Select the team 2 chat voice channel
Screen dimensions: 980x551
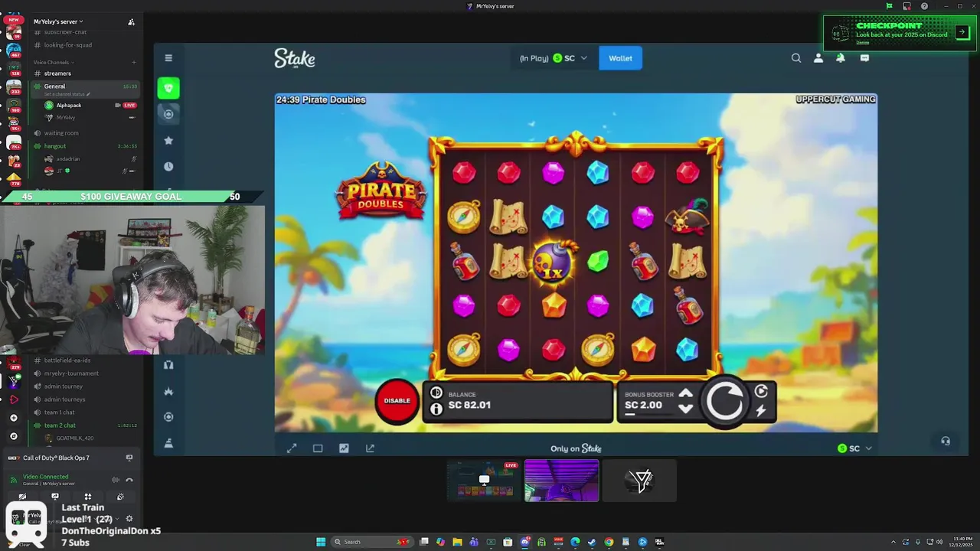click(x=60, y=425)
